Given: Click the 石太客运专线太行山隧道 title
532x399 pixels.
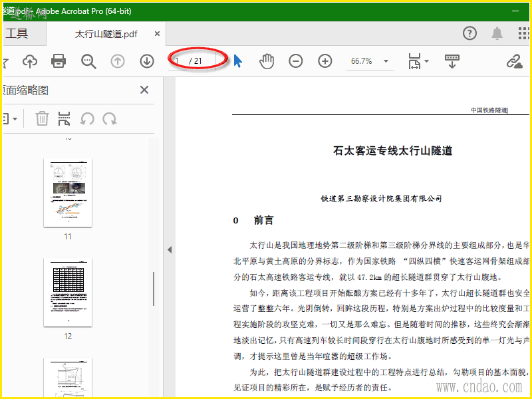Looking at the screenshot, I should [392, 151].
